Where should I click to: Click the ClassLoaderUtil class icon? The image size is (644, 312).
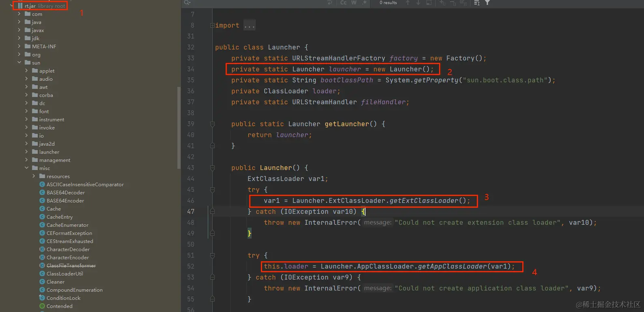click(42, 273)
